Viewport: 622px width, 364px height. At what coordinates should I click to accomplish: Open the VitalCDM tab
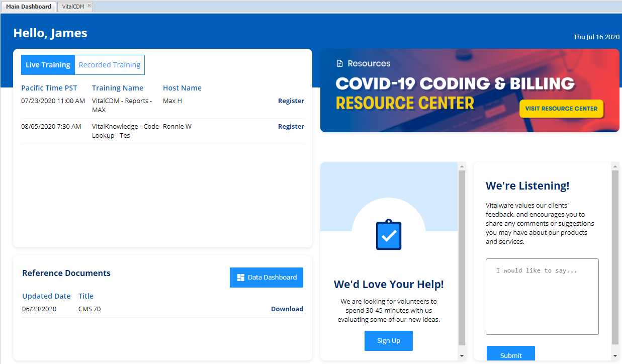[x=72, y=7]
